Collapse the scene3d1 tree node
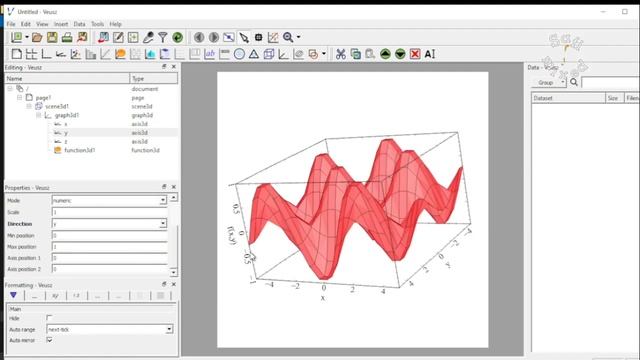The width and height of the screenshot is (640, 360). pos(29,106)
